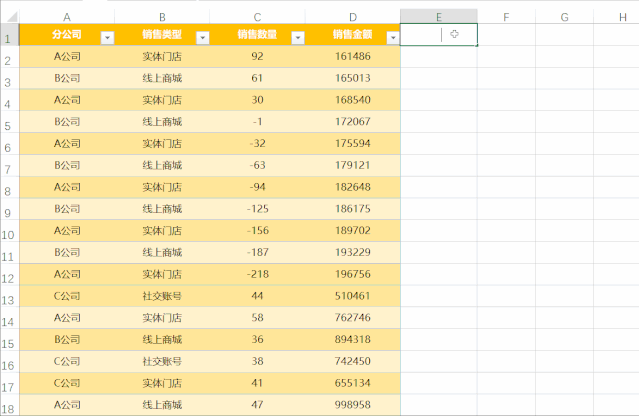The width and height of the screenshot is (639, 416).
Task: Select column A header
Action: [x=66, y=17]
